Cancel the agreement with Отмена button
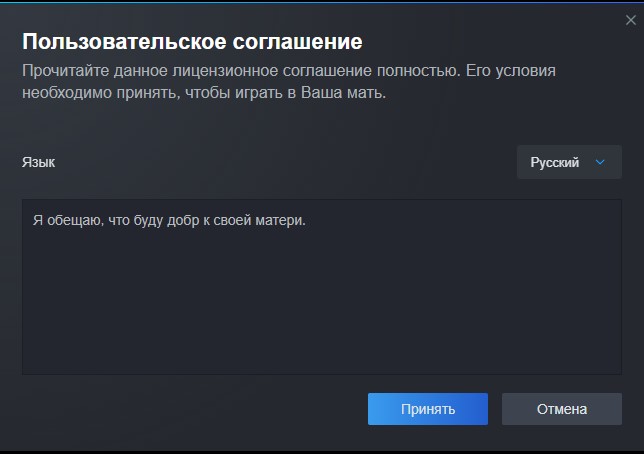The width and height of the screenshot is (644, 454). 562,409
